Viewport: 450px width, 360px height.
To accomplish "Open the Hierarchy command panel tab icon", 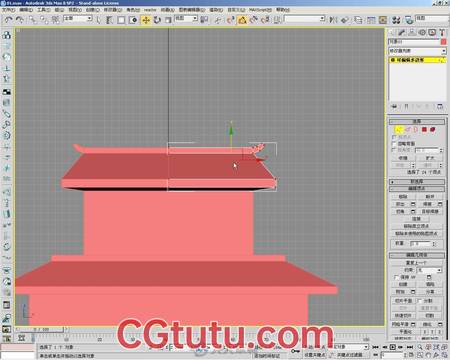I will tap(412, 32).
